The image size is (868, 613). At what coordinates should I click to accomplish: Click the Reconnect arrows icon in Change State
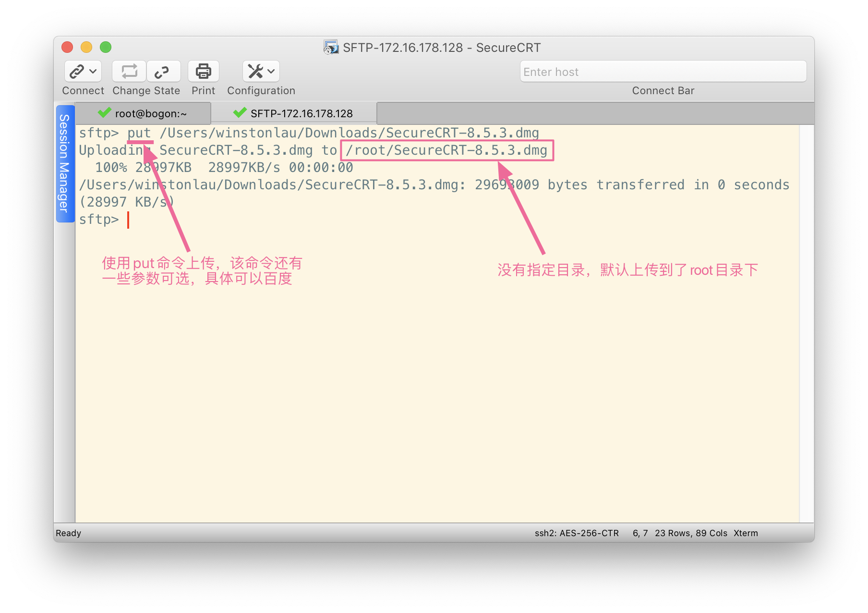129,72
